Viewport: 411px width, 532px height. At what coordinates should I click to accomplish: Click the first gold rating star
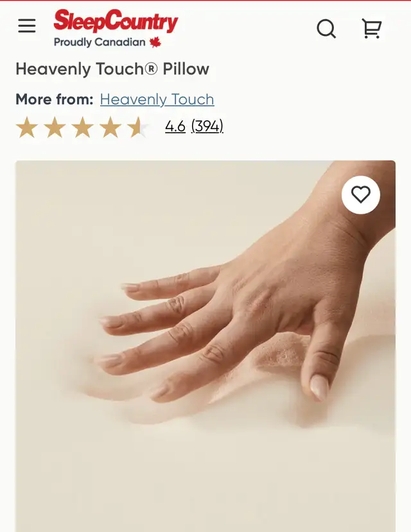[x=27, y=127]
